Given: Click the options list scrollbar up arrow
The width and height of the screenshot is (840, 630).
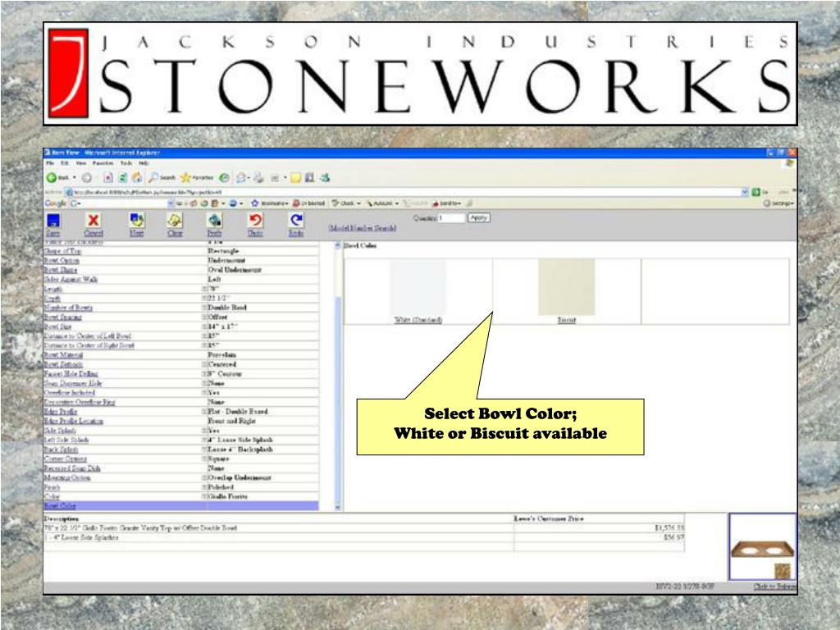Looking at the screenshot, I should tap(337, 245).
